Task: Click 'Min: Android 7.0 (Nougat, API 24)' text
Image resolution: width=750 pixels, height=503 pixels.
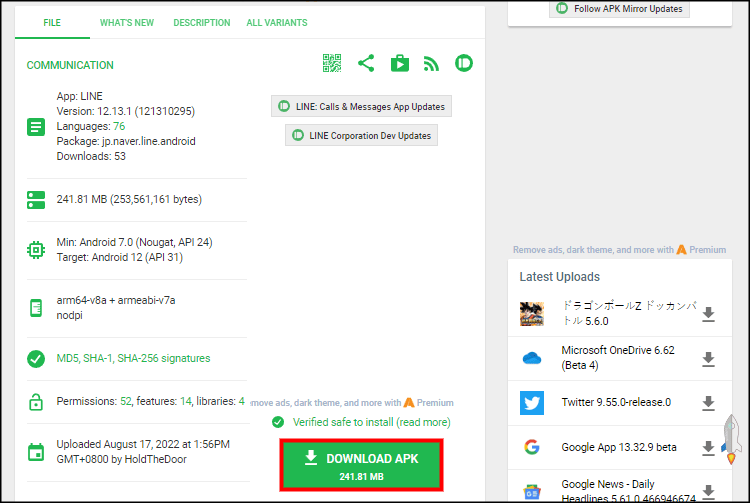Action: coord(134,242)
